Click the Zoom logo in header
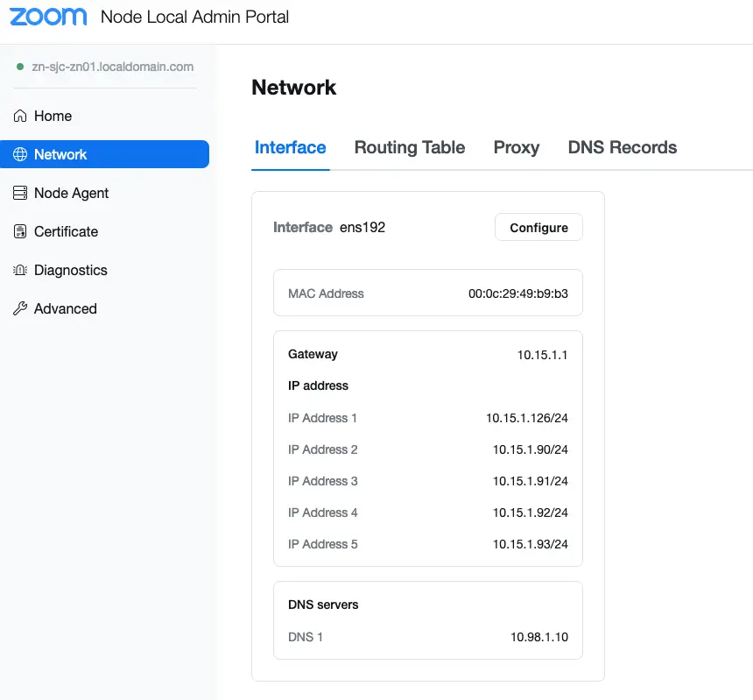This screenshot has height=700, width=753. click(x=48, y=17)
